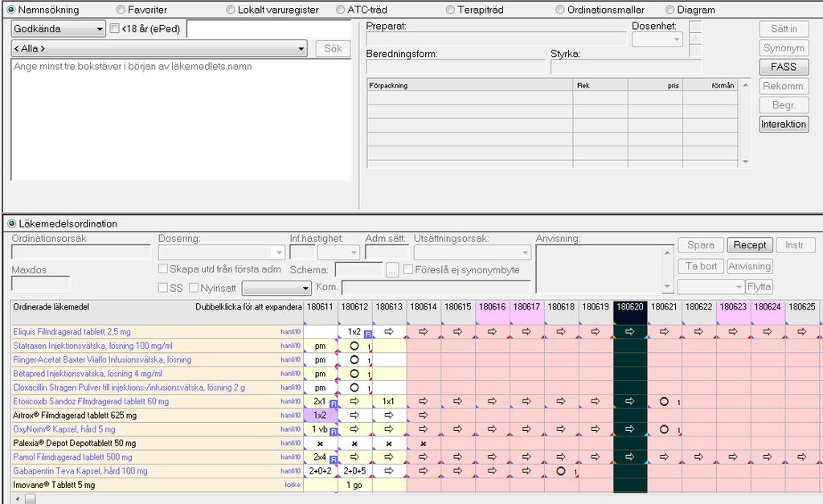Tick the Nyinsatt checkbox
Screen dimensions: 823x504
point(194,288)
